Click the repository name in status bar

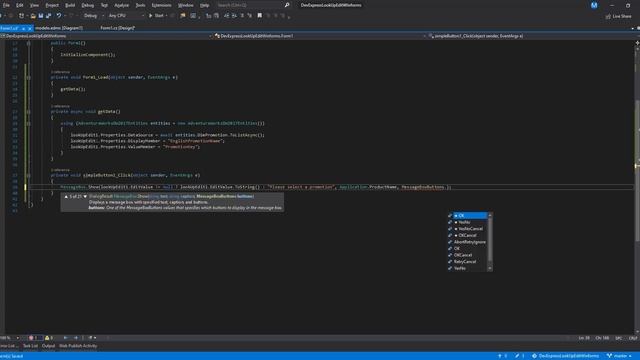(x=565, y=356)
